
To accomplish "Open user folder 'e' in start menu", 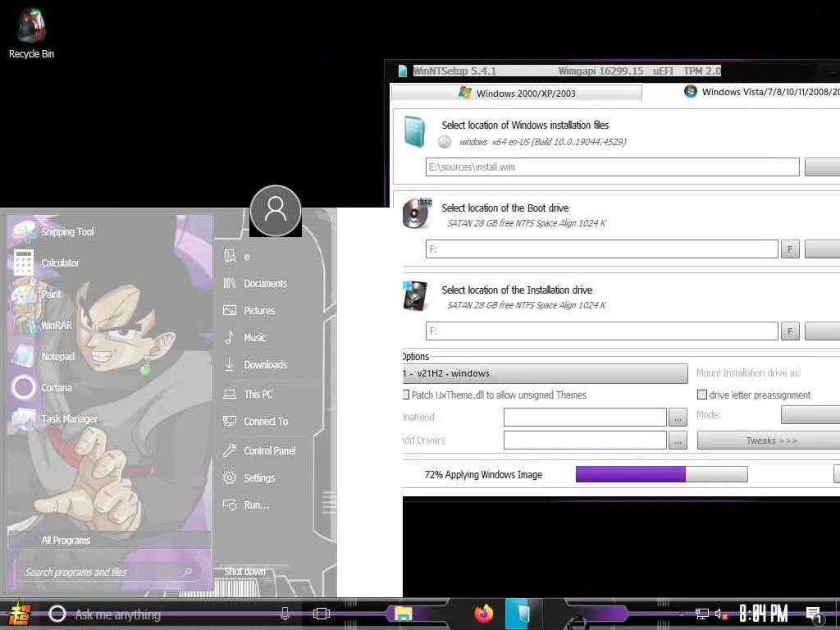I will coord(237,257).
